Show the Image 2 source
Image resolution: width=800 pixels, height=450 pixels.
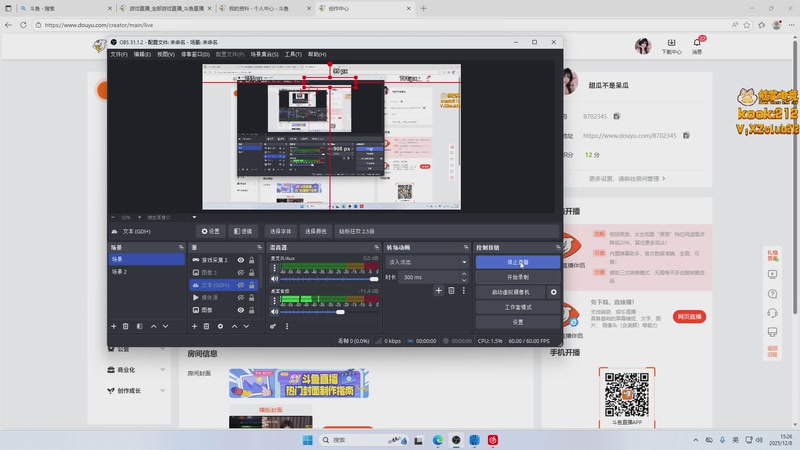pyautogui.click(x=240, y=272)
